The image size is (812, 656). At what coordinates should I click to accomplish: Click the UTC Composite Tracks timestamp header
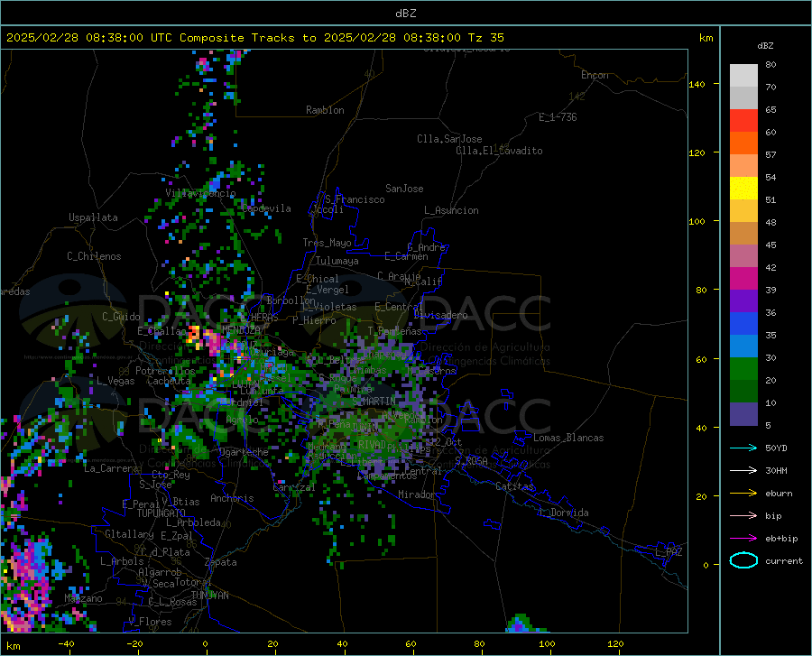[254, 38]
